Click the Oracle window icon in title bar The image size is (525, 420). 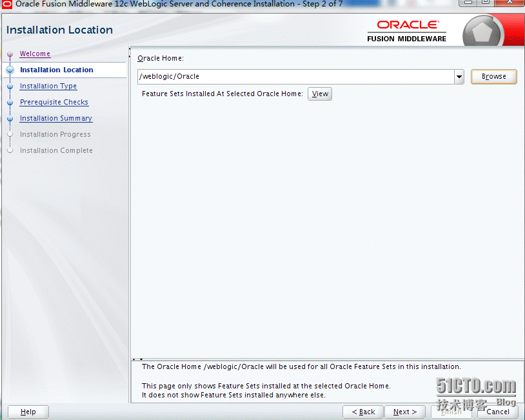(x=6, y=4)
